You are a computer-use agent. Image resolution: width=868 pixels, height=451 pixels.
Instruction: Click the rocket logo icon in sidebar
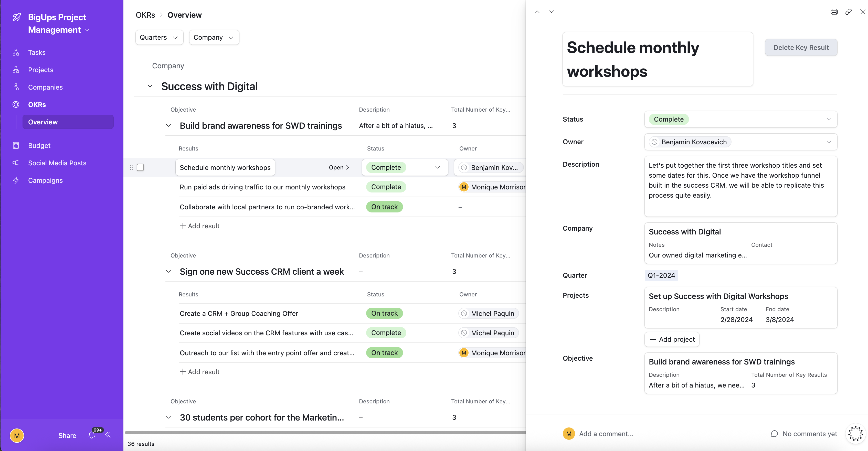(x=16, y=17)
